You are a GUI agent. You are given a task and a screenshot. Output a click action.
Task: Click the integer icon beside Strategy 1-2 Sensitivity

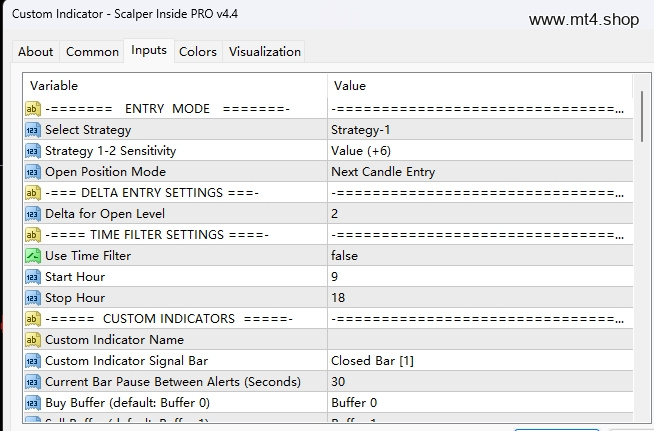click(33, 151)
